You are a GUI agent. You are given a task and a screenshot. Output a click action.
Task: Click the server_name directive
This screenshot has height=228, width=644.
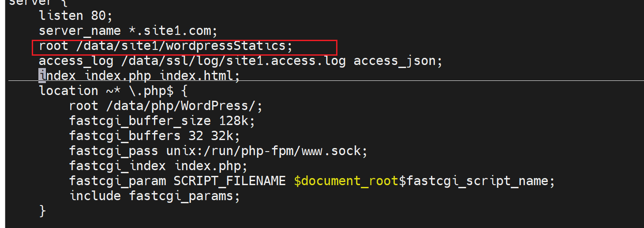point(79,31)
